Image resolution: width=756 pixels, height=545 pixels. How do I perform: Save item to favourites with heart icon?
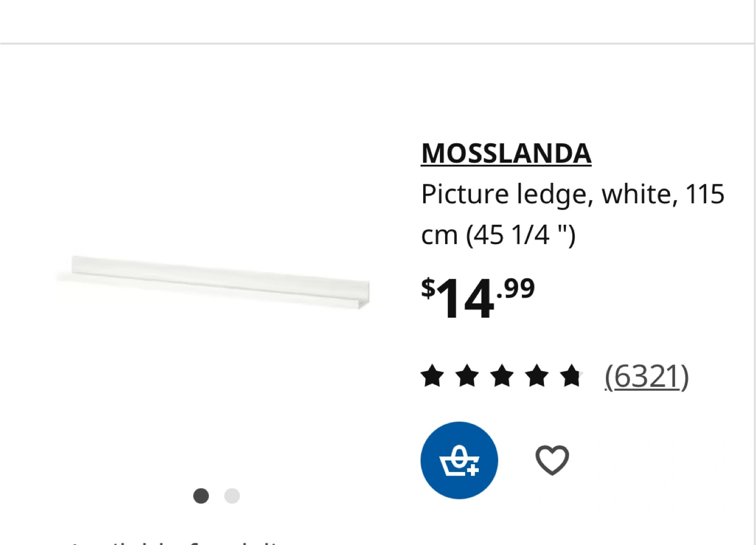click(x=552, y=460)
